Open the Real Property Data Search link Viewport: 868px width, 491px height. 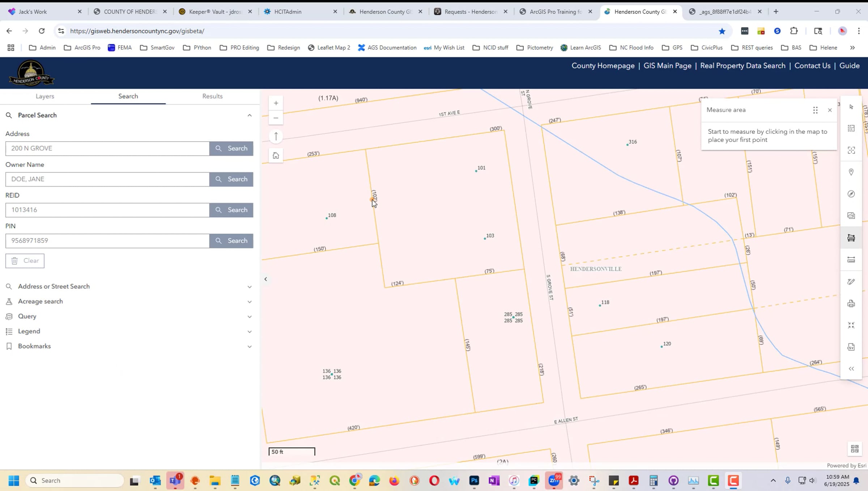click(x=743, y=66)
